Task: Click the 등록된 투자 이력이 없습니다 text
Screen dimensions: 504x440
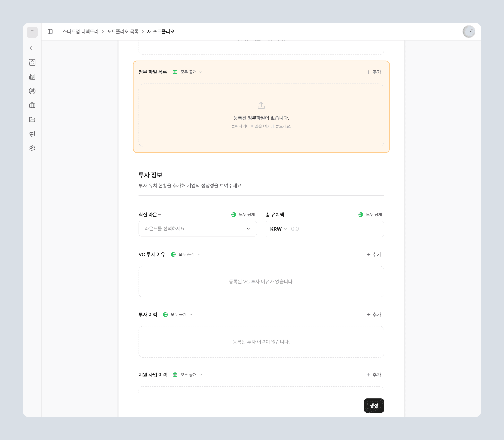Action: point(261,342)
